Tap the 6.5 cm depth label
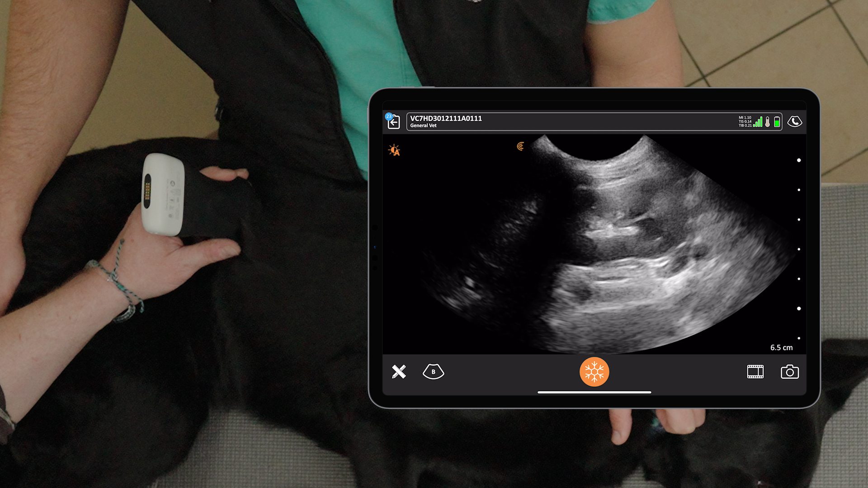The image size is (868, 488). tap(781, 347)
